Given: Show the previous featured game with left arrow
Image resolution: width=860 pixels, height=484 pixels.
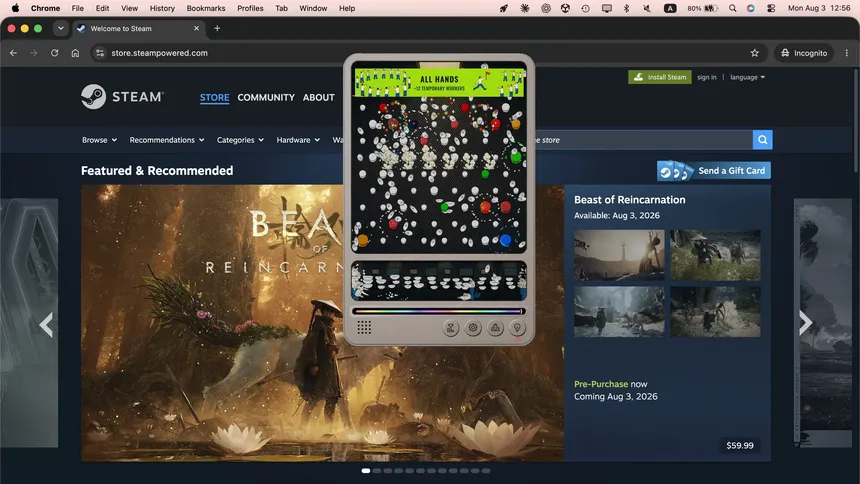Looking at the screenshot, I should 46,324.
